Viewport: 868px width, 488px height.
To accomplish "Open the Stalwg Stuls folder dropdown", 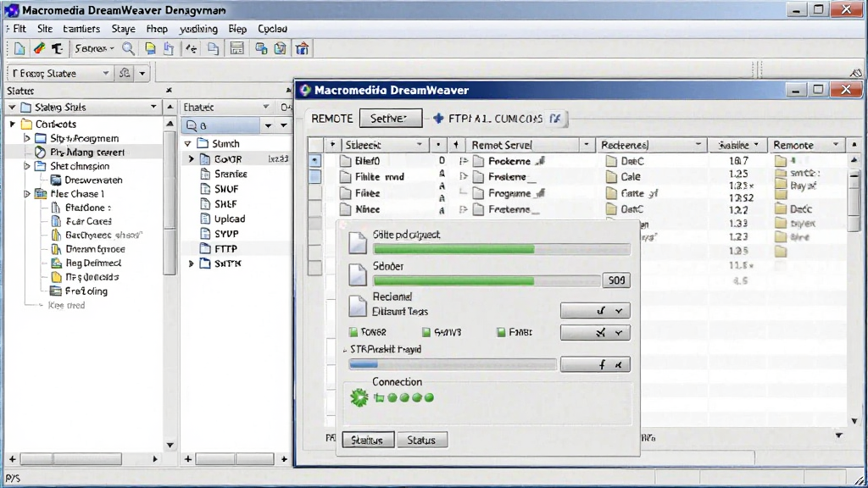I will (x=153, y=107).
